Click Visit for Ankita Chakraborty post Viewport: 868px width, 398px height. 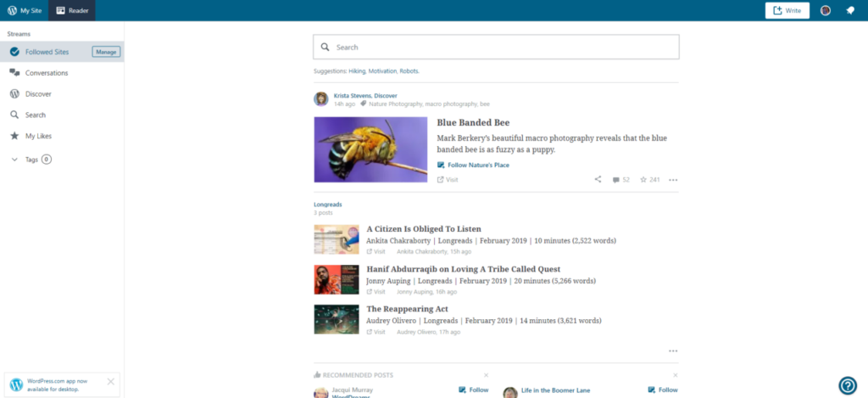coord(376,252)
